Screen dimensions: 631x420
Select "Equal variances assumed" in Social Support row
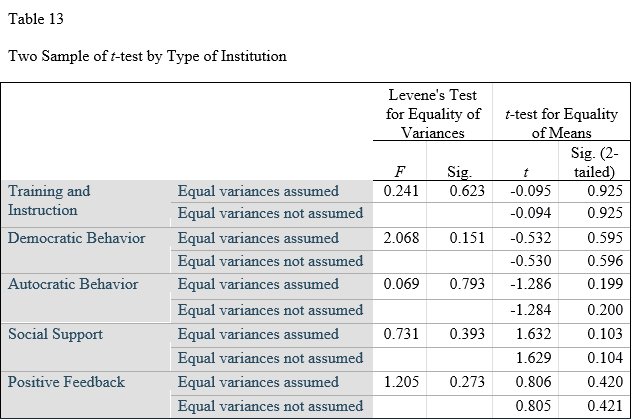point(258,334)
